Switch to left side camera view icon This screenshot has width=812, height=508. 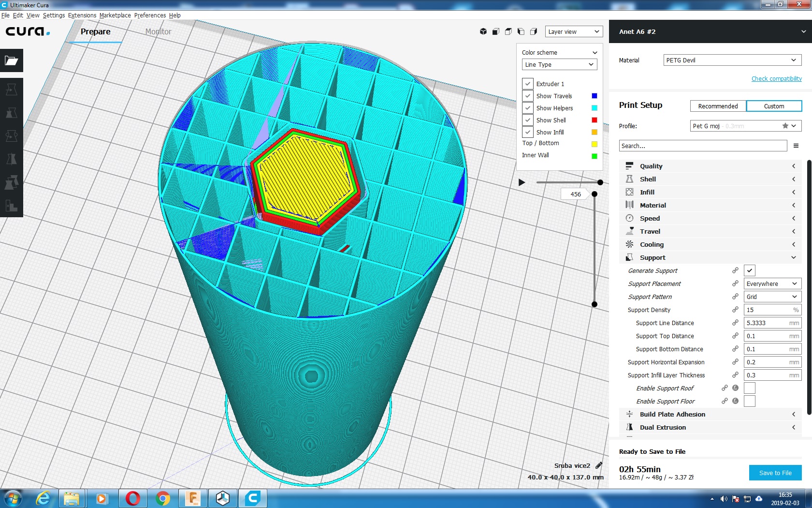pyautogui.click(x=521, y=31)
